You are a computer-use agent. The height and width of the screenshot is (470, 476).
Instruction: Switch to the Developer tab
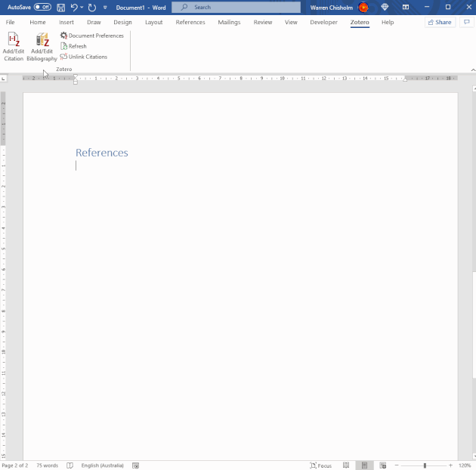point(323,22)
